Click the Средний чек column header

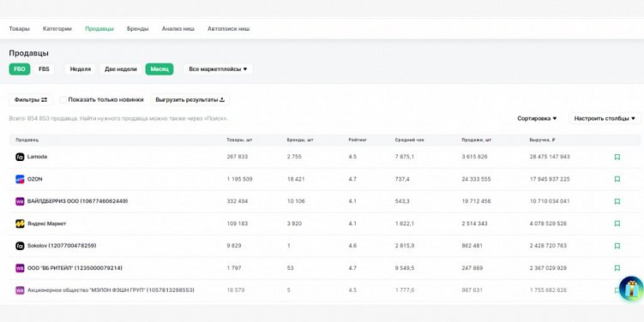tap(410, 140)
